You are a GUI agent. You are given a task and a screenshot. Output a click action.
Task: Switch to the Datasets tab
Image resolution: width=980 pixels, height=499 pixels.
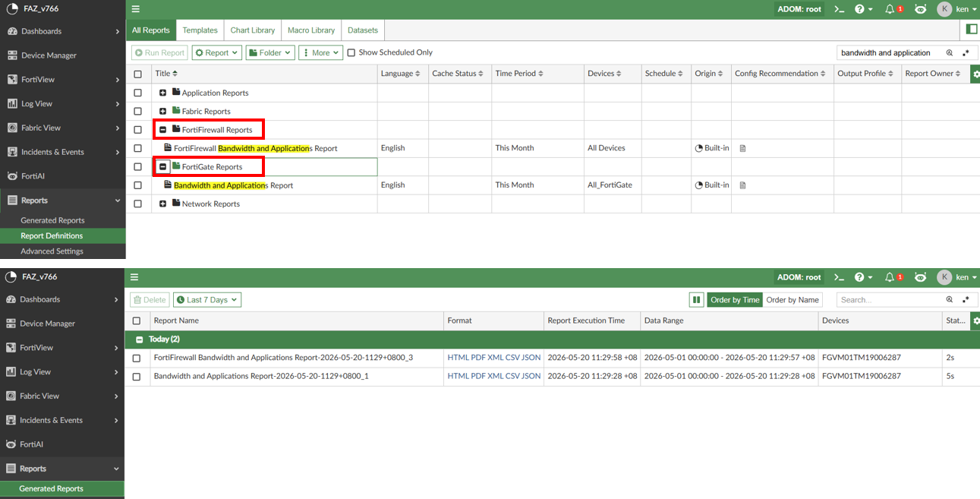pyautogui.click(x=363, y=30)
